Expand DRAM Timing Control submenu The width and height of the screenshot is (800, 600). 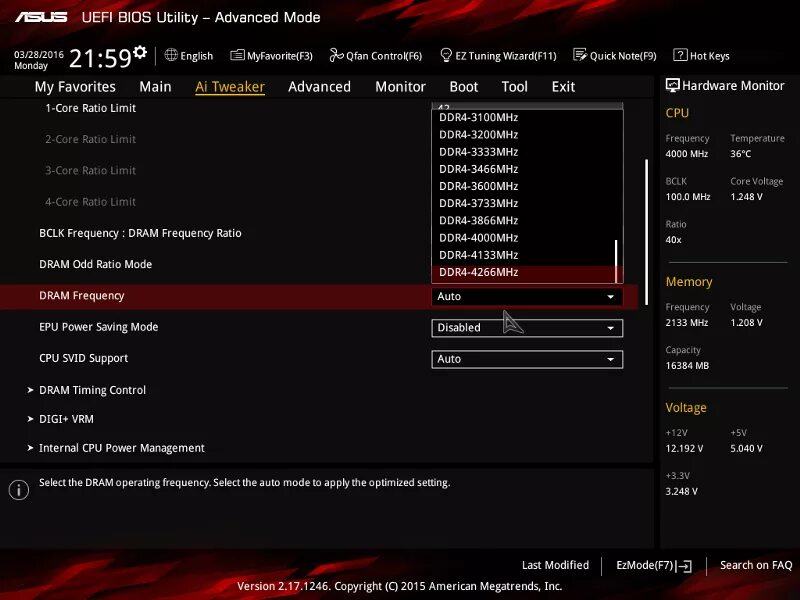tap(92, 390)
